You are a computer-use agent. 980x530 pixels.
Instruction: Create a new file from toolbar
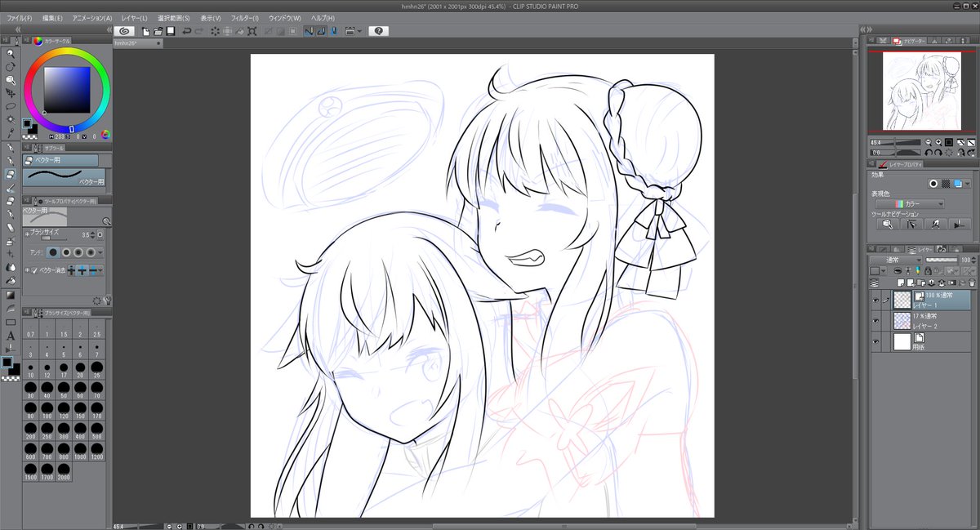coord(146,31)
